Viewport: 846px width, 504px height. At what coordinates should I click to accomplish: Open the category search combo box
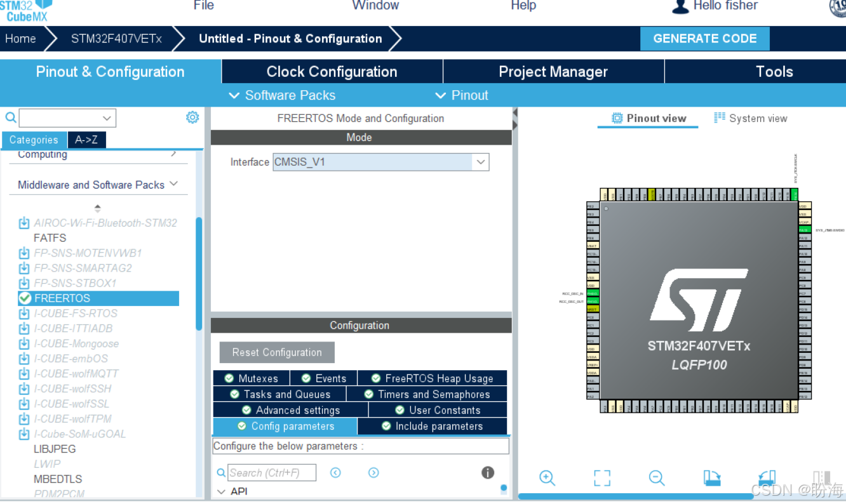(107, 118)
